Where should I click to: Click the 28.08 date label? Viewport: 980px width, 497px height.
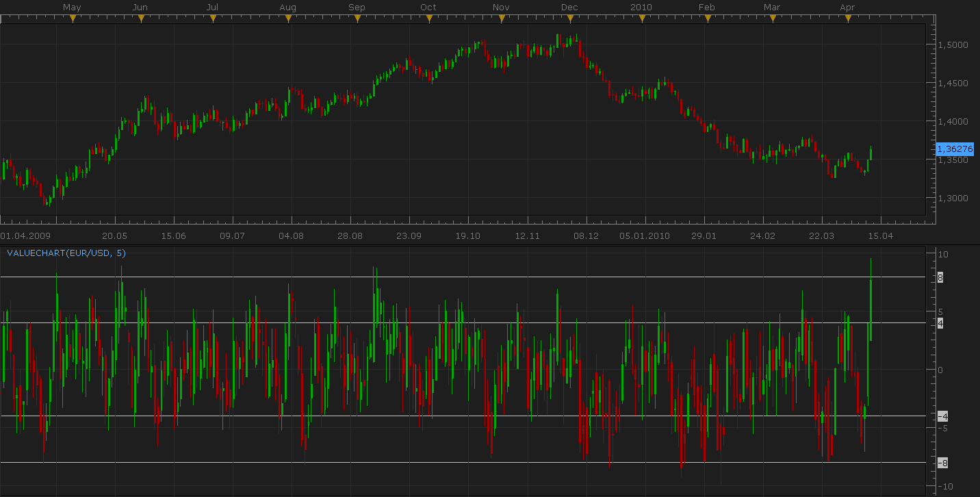350,235
